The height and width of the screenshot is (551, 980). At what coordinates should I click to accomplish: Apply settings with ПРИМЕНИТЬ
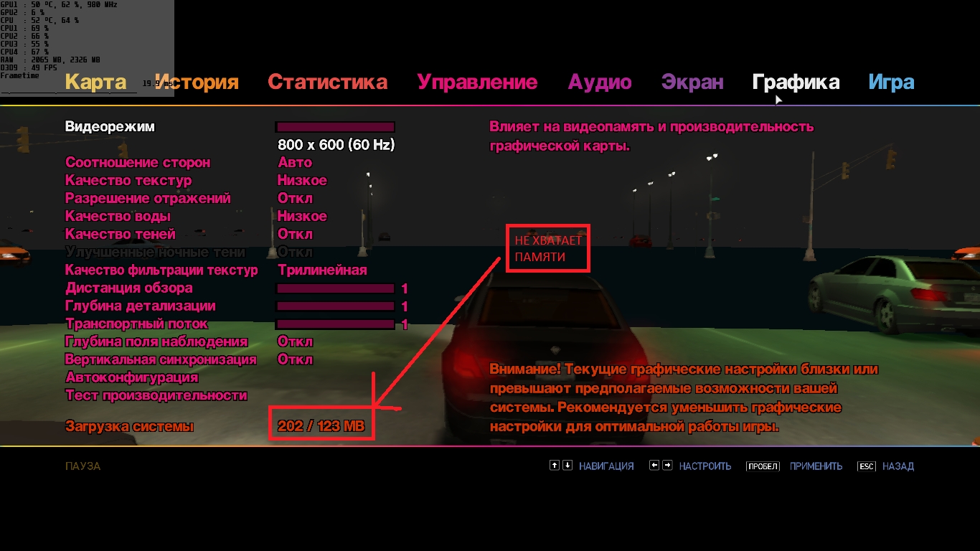[x=816, y=466]
